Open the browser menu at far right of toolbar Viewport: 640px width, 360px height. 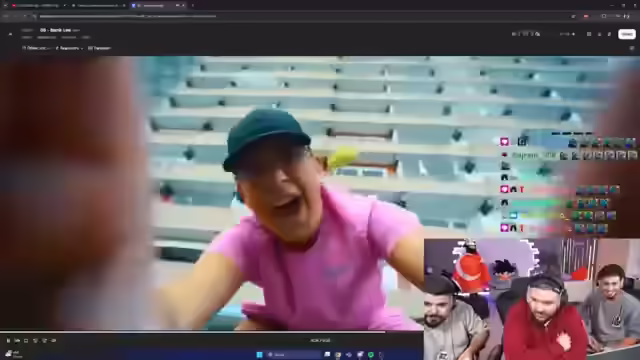point(627,16)
